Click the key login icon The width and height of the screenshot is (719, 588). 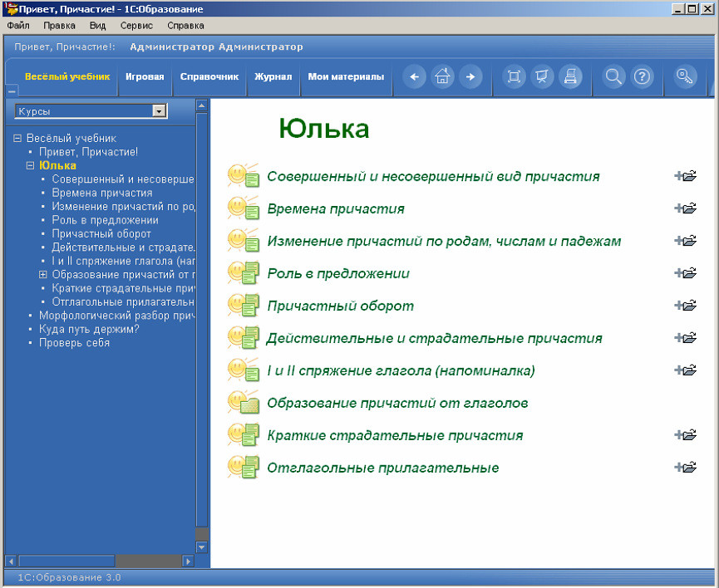point(685,76)
